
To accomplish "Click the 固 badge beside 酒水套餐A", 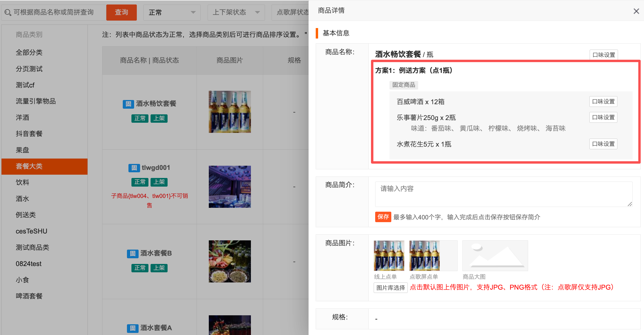I will point(133,328).
